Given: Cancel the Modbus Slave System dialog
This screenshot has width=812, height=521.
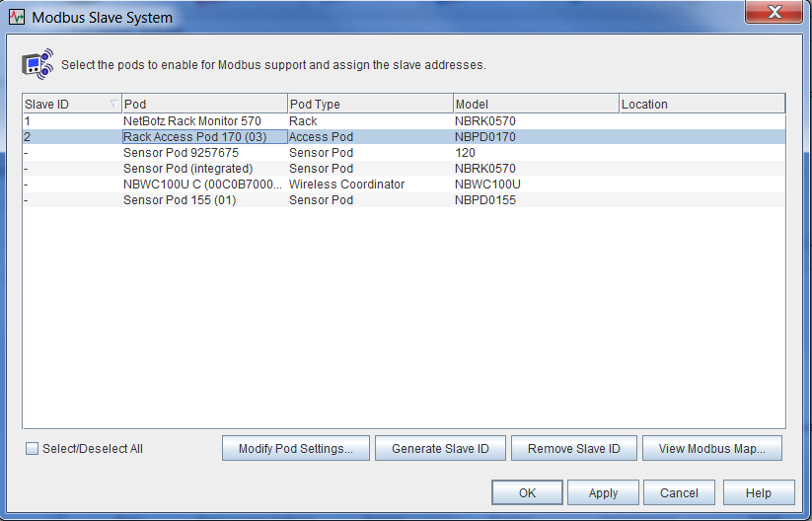Looking at the screenshot, I should click(679, 492).
